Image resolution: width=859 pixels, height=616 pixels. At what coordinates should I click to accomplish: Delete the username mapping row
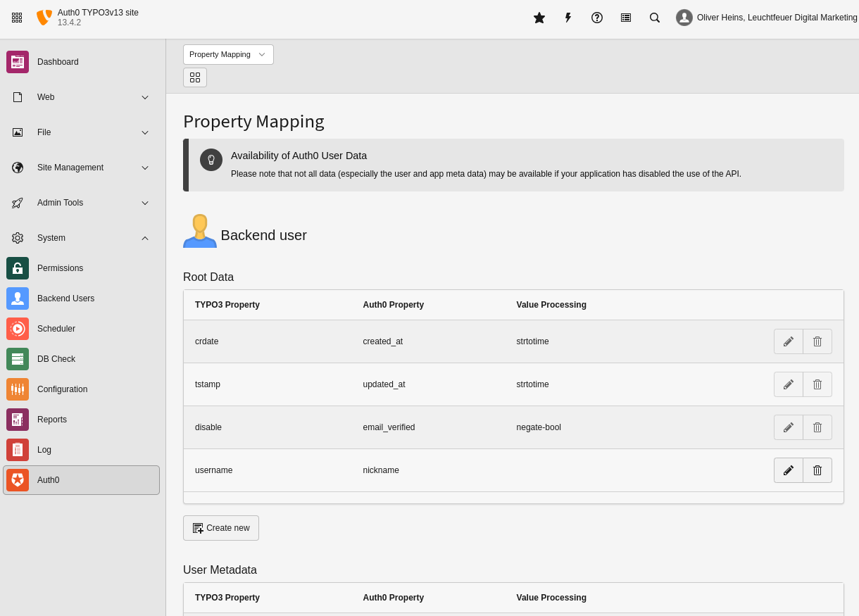point(817,470)
